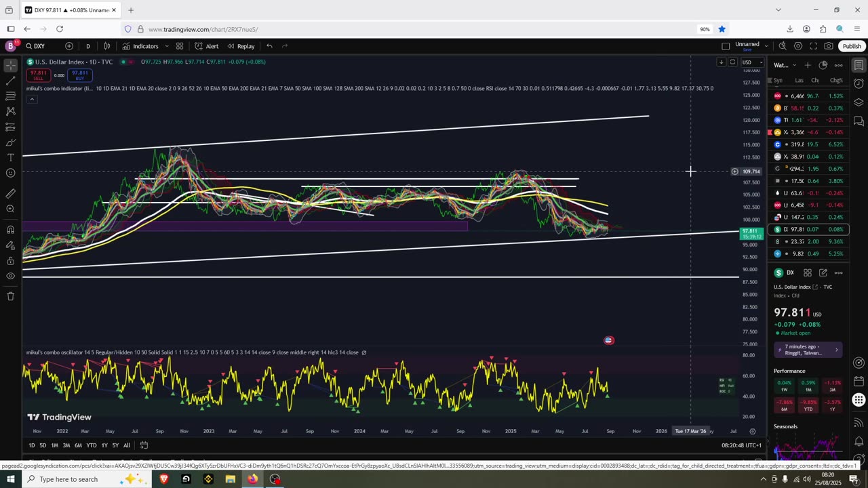Activate the zoom in tool

click(10, 209)
